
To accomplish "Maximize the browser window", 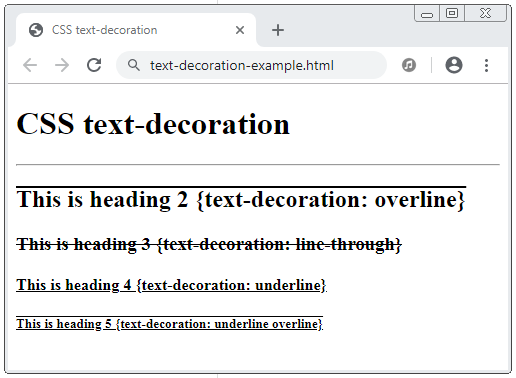I will click(452, 13).
